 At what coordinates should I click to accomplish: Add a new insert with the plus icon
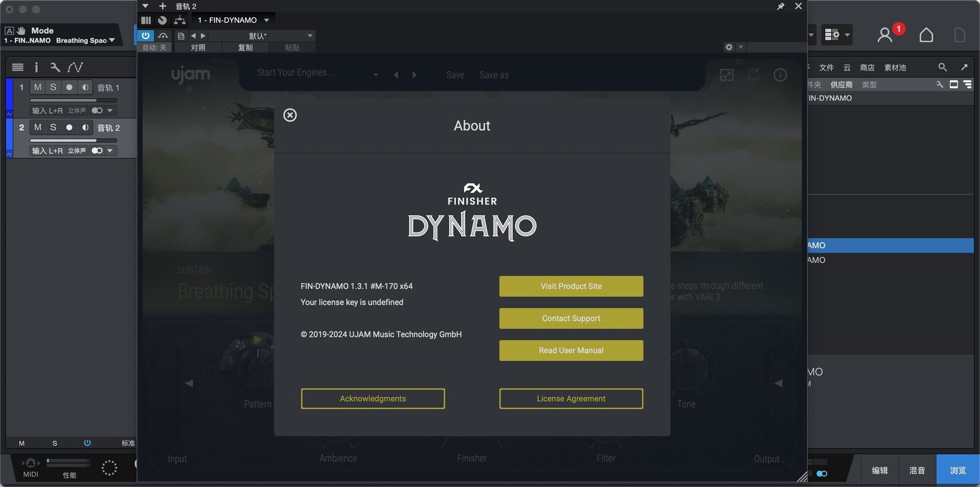[163, 6]
